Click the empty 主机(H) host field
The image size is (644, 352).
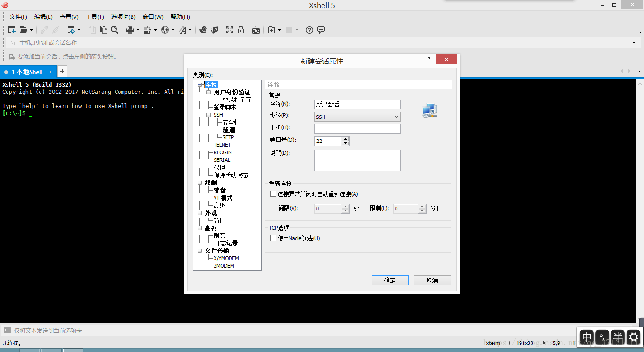coord(357,128)
